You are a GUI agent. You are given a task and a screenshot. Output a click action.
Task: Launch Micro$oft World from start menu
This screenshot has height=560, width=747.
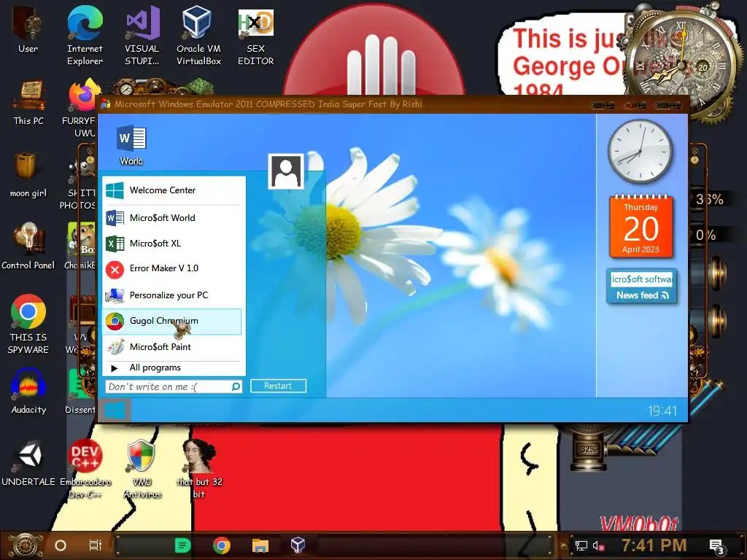tap(174, 217)
